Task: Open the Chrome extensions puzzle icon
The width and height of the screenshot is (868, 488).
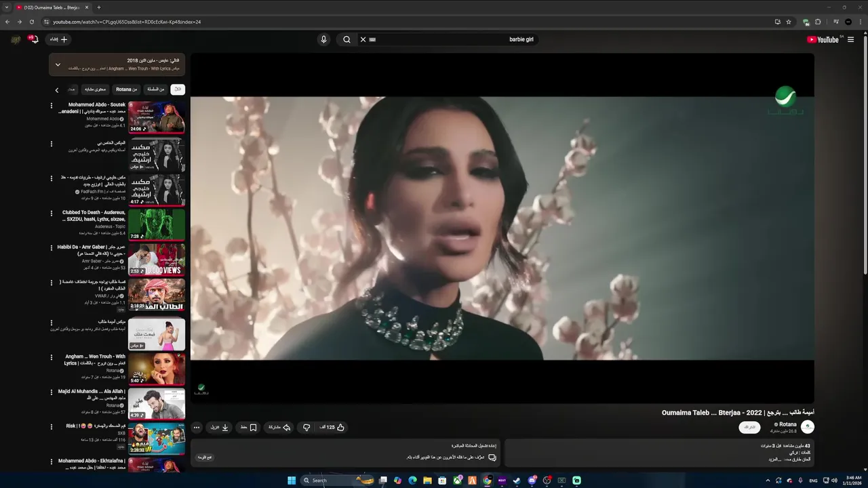Action: (818, 22)
